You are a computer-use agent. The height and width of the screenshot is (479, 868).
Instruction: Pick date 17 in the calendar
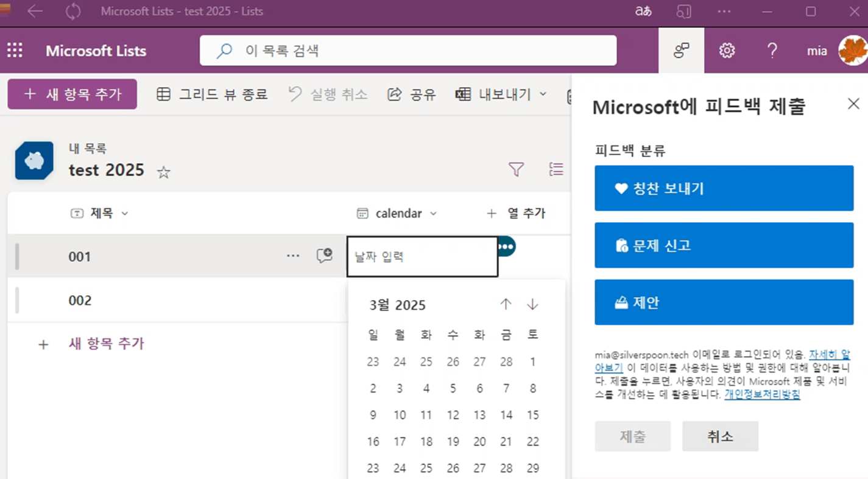tap(400, 442)
